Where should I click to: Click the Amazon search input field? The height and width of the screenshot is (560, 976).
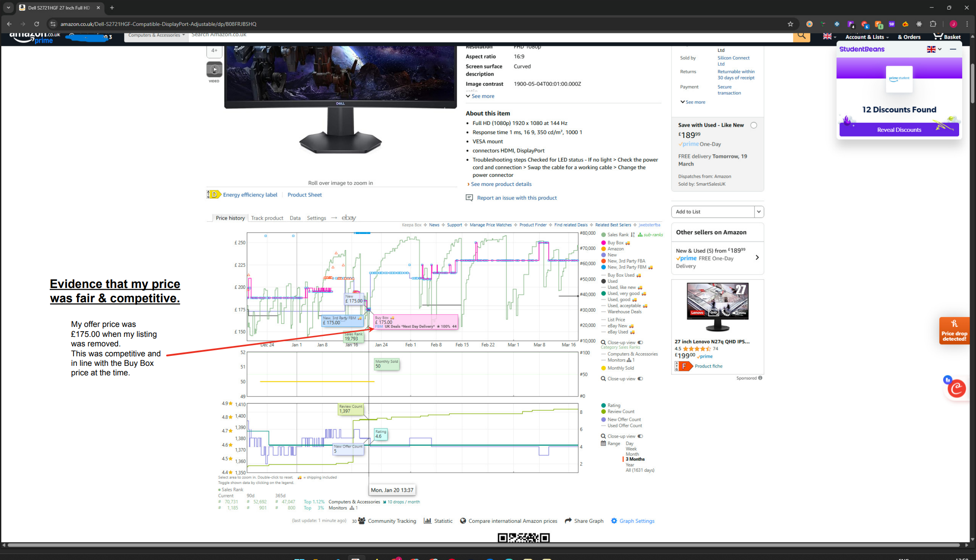click(490, 36)
